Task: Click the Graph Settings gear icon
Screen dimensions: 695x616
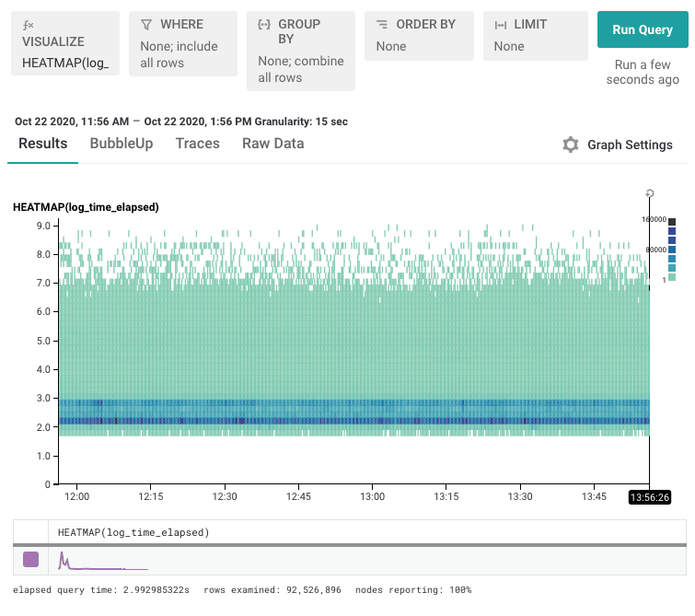Action: coord(571,145)
